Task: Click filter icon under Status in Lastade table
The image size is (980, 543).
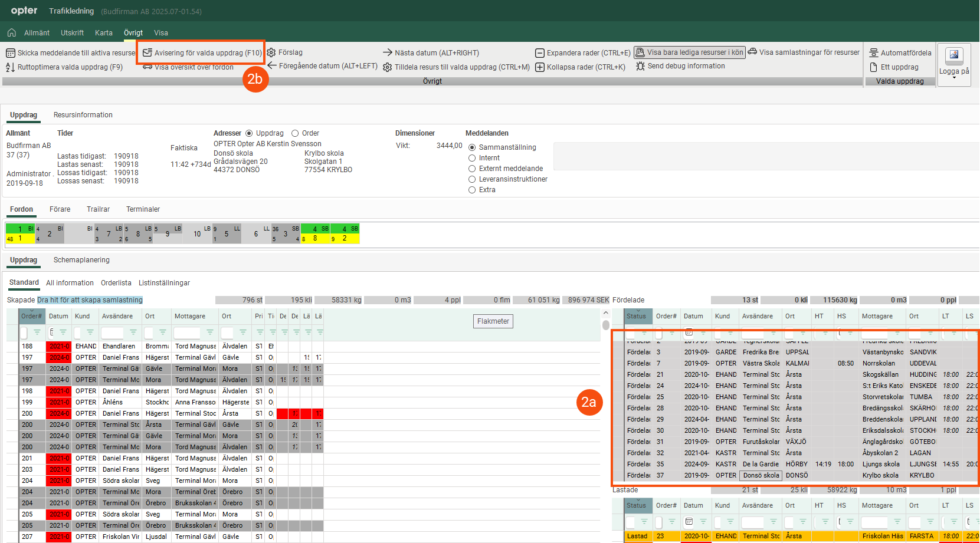Action: pos(644,522)
